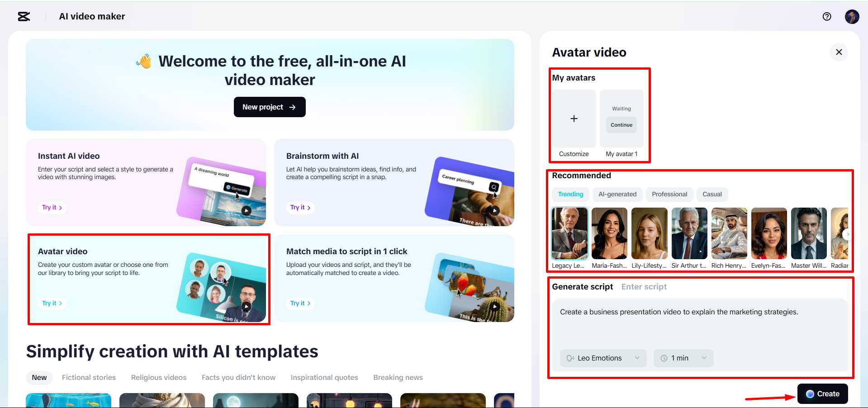Switch to the Enter script tab

coord(644,286)
